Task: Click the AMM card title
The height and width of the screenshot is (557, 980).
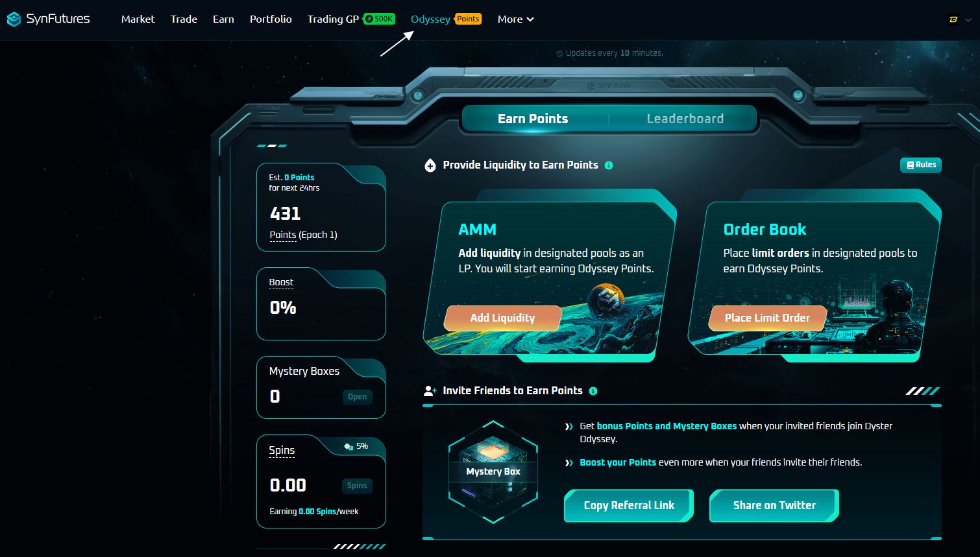Action: pos(477,230)
